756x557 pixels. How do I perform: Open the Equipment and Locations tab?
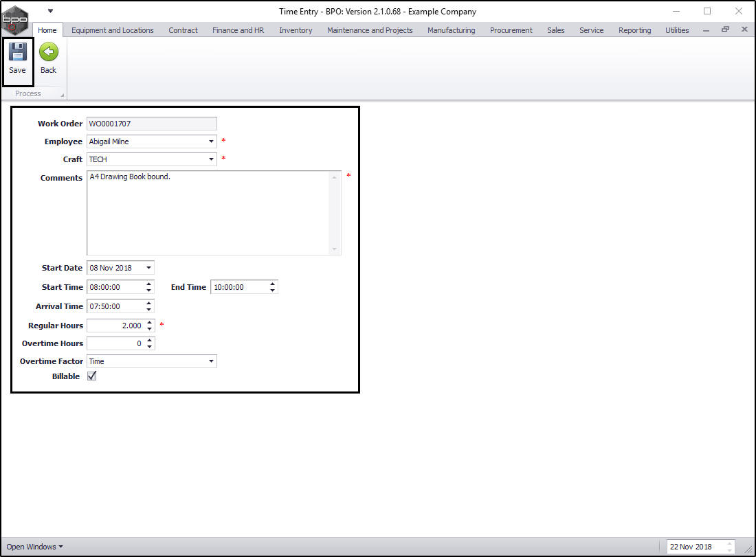pos(112,30)
